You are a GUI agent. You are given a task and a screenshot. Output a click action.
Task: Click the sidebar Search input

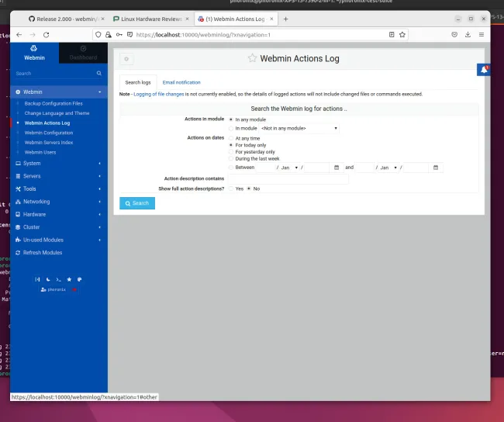tap(54, 74)
